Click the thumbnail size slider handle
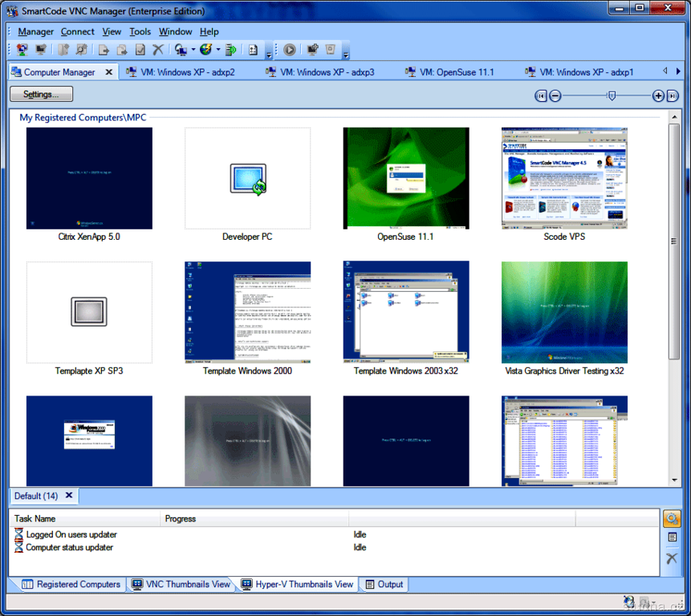Viewport: 691px width, 616px height. click(612, 95)
